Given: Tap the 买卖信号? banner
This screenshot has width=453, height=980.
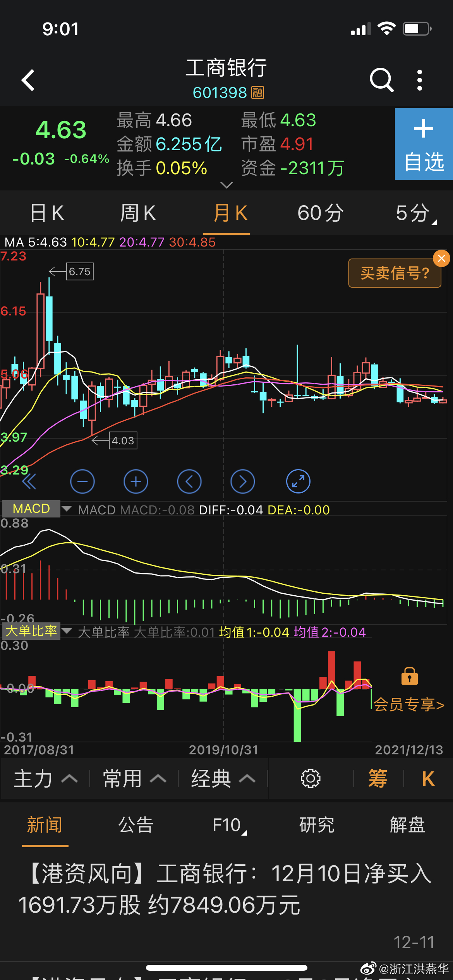Looking at the screenshot, I should (x=395, y=273).
